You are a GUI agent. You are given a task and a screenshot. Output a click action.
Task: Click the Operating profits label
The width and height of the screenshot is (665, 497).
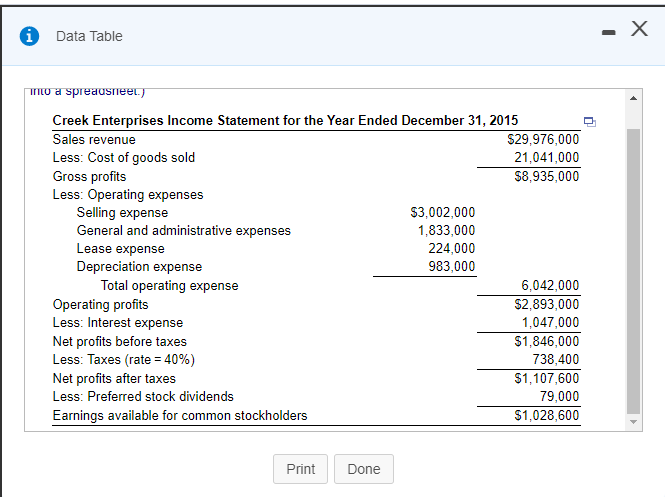coord(101,304)
